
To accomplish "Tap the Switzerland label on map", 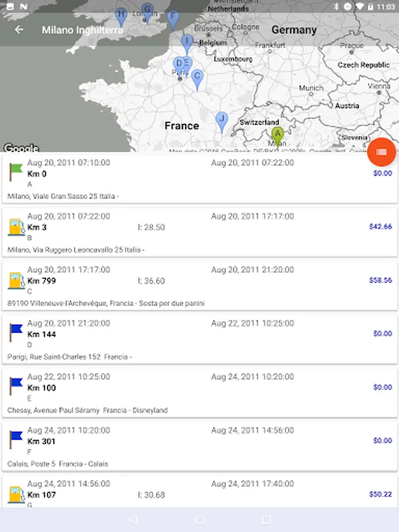I will 259,122.
